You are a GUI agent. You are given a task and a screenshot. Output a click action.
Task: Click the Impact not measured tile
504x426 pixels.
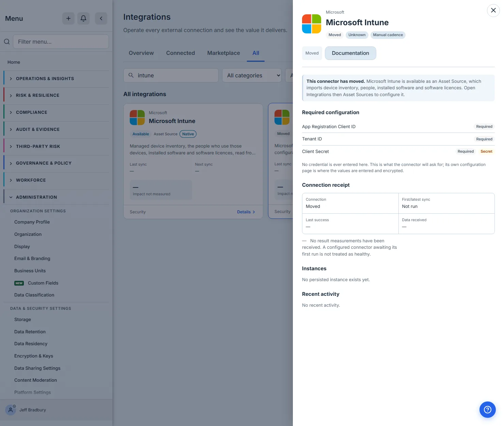click(161, 190)
